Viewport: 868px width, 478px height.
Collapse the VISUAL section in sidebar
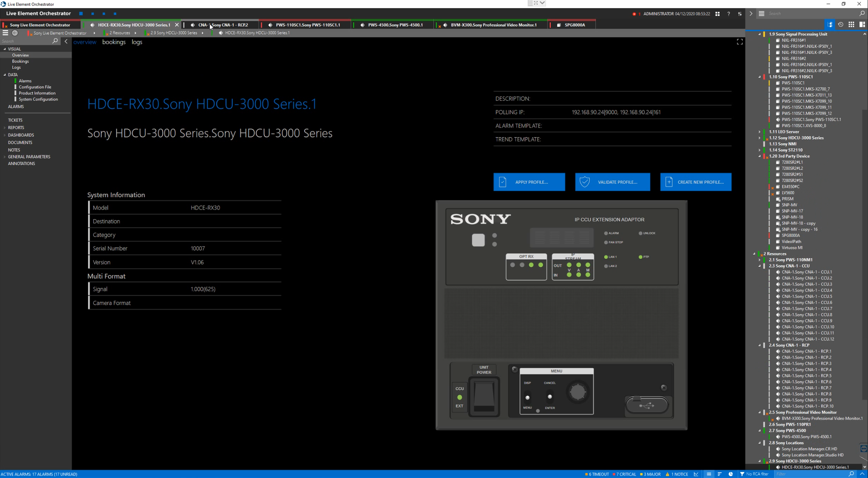pos(5,49)
